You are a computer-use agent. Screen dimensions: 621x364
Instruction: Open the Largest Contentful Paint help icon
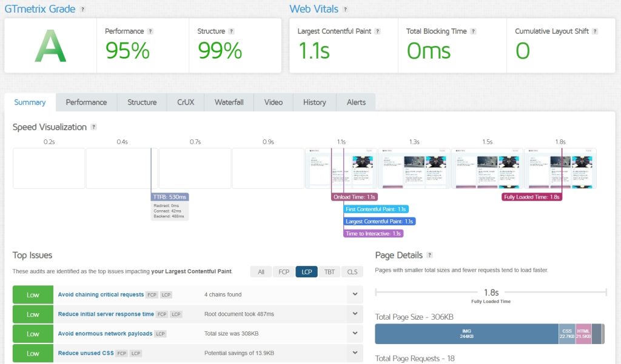pos(379,31)
